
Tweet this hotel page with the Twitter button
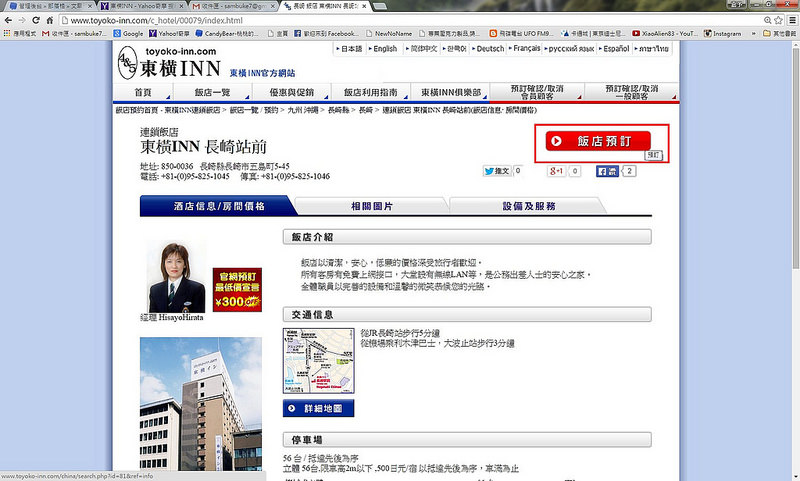497,171
